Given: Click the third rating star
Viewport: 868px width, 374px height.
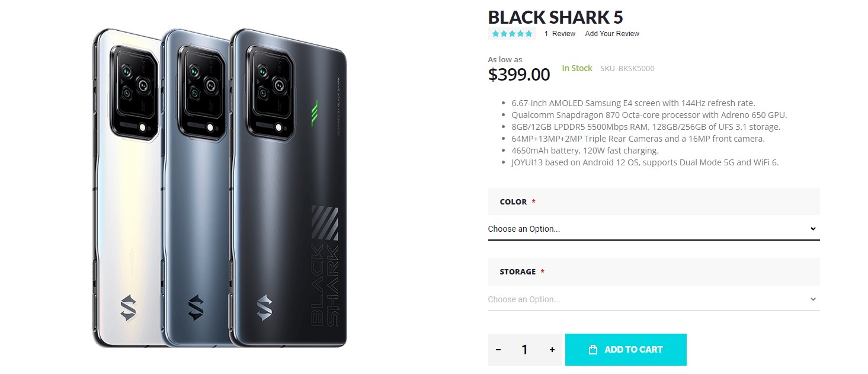Looking at the screenshot, I should (x=511, y=34).
